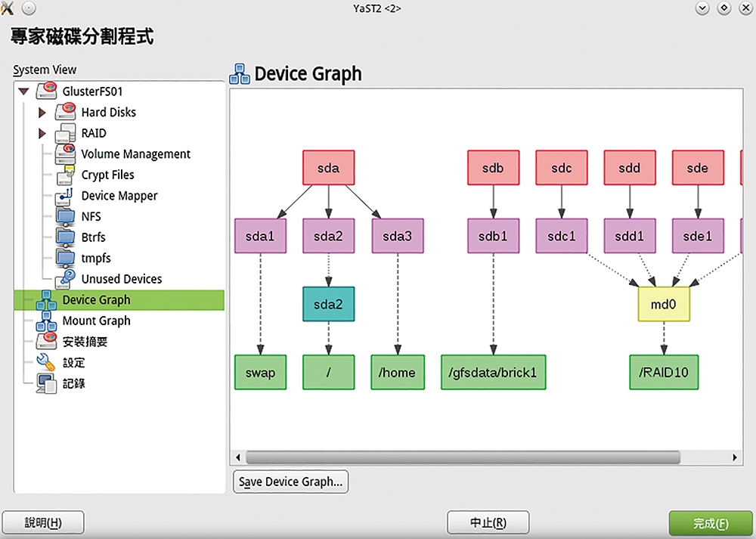Screen dimensions: 756x539
Task: Click the Hard Disks icon
Action: point(65,111)
